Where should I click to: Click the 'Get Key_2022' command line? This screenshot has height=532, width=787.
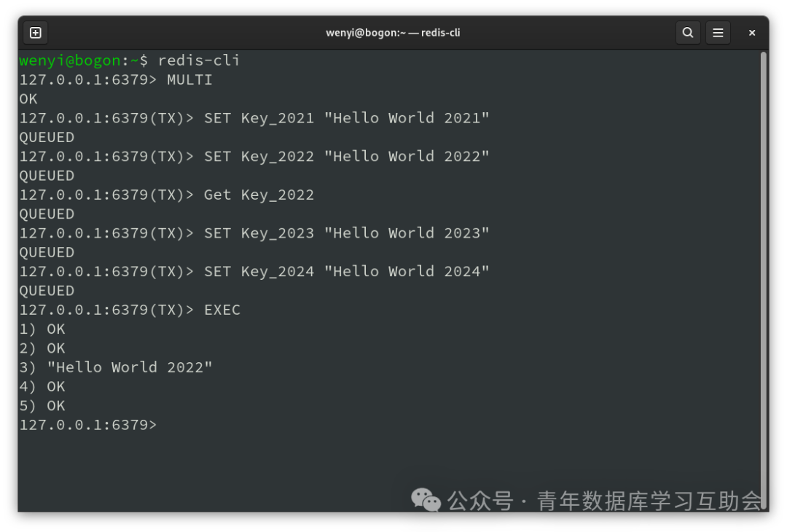point(167,195)
